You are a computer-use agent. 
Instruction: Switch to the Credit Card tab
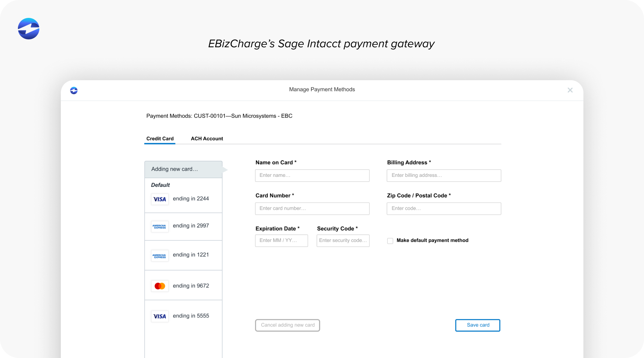[160, 139]
